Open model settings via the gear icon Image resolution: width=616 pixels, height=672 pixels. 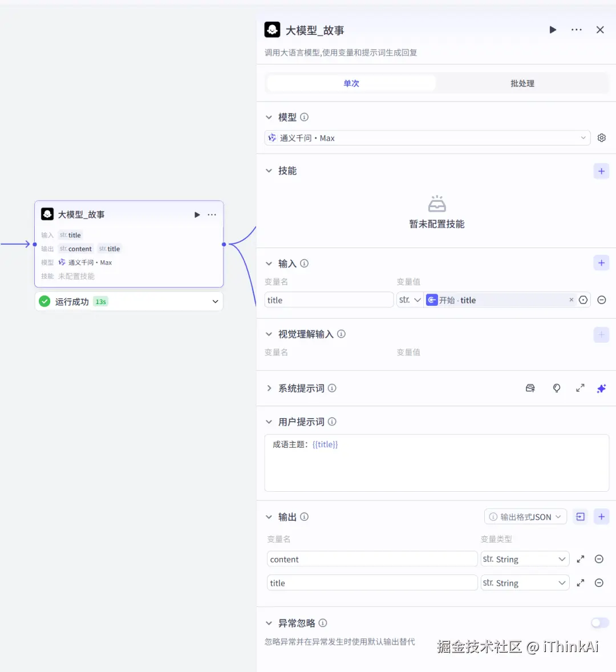601,137
